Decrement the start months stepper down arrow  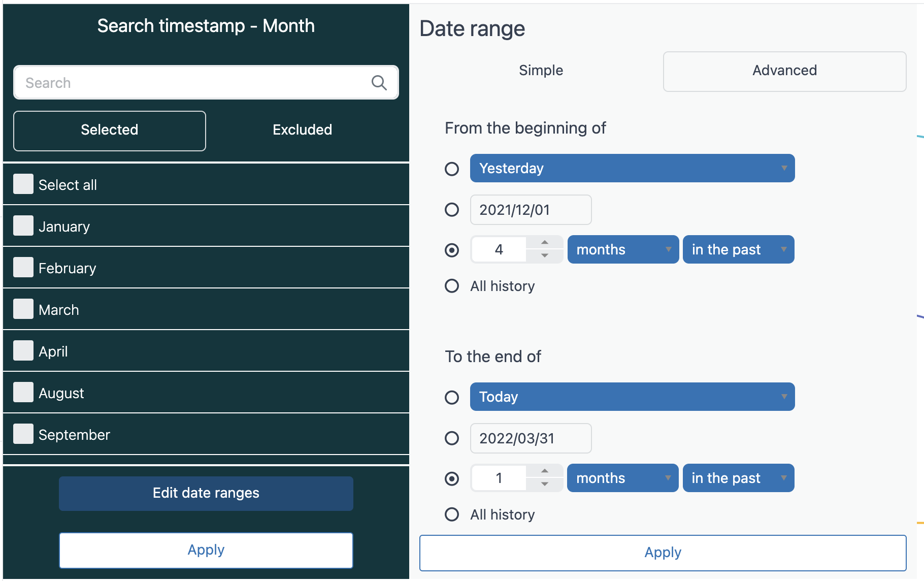click(544, 256)
